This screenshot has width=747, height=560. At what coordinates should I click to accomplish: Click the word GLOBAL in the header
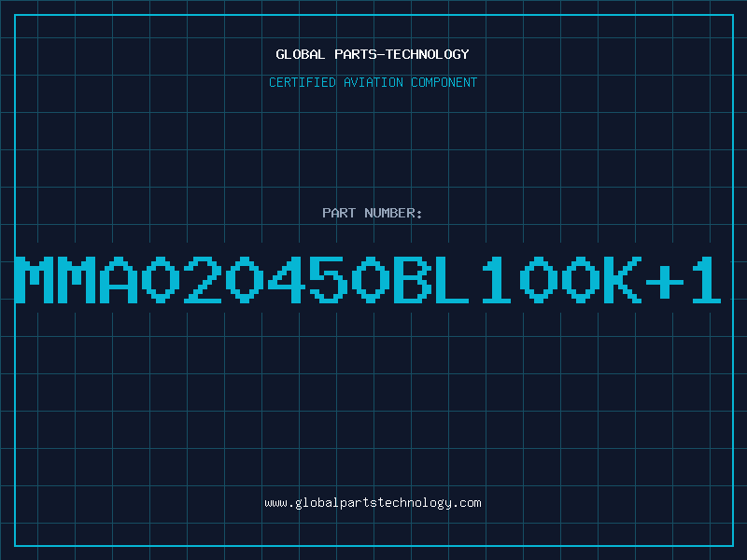(300, 54)
